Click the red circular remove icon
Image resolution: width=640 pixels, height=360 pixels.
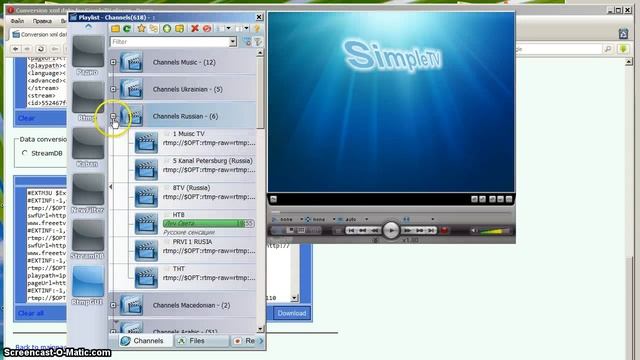tap(207, 29)
